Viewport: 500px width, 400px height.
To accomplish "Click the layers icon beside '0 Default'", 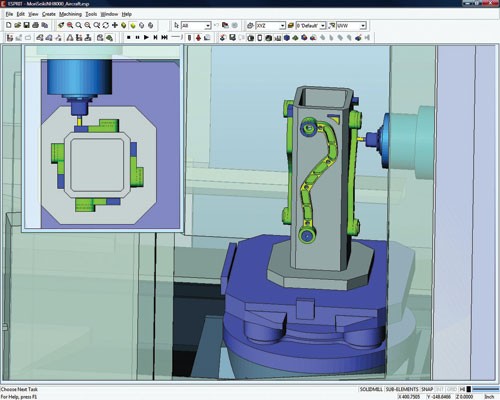I will 291,26.
